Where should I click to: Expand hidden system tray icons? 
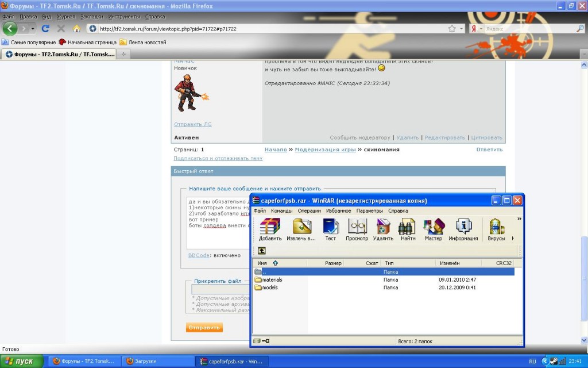click(545, 361)
